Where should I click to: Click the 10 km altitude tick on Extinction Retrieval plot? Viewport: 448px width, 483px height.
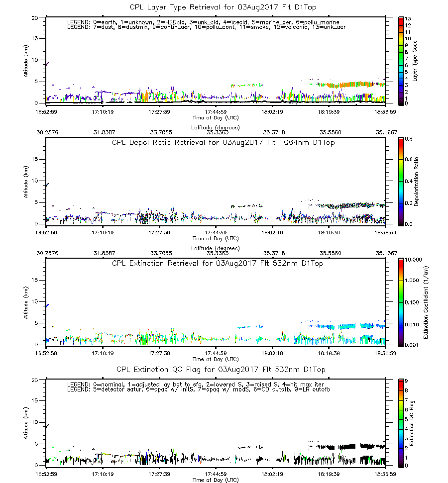pos(34,301)
